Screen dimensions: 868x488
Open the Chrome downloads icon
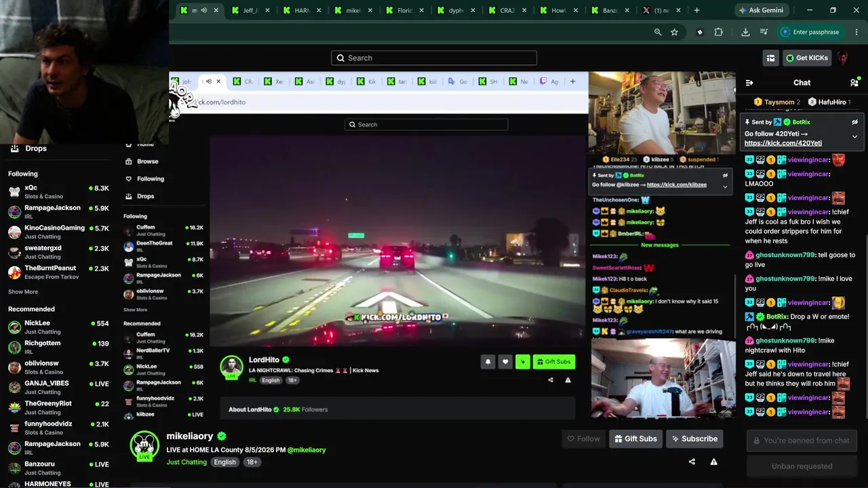(x=745, y=32)
